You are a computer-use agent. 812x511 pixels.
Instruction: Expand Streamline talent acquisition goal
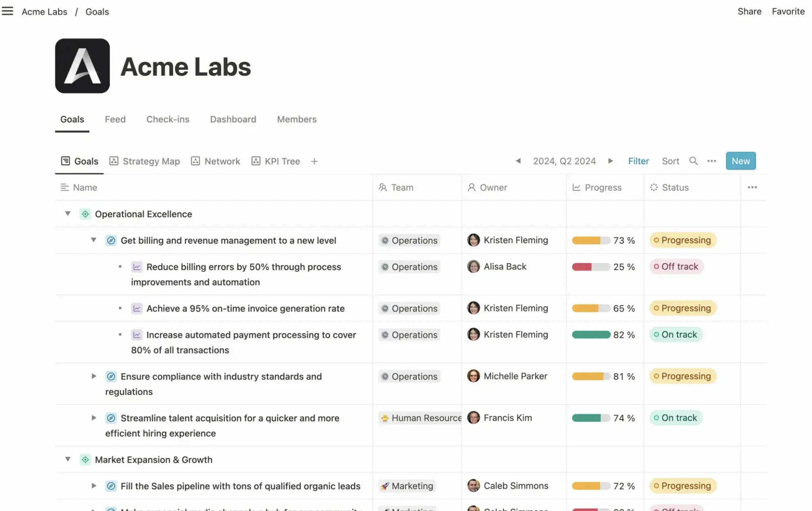pos(94,418)
